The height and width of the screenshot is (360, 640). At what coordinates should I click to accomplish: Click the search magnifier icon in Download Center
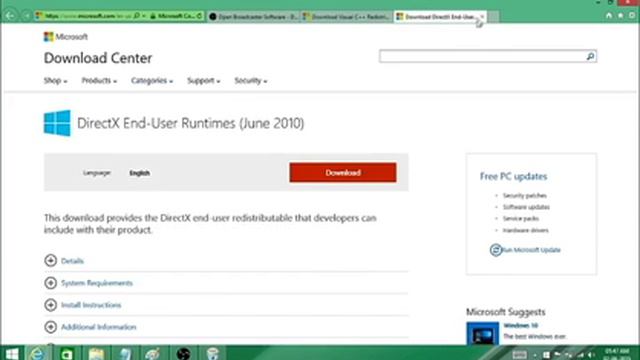pos(590,56)
